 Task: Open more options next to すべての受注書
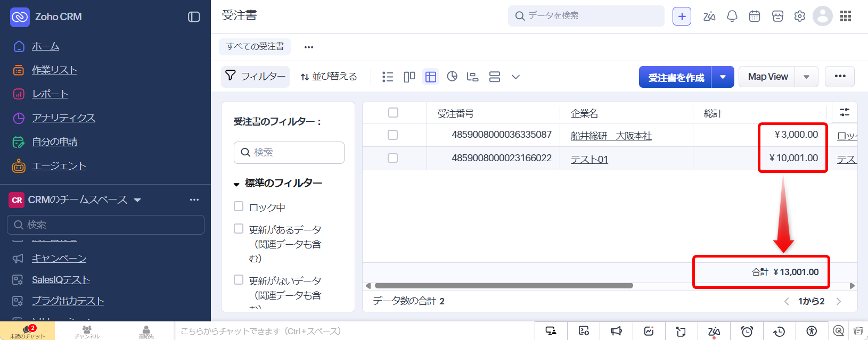pos(309,47)
